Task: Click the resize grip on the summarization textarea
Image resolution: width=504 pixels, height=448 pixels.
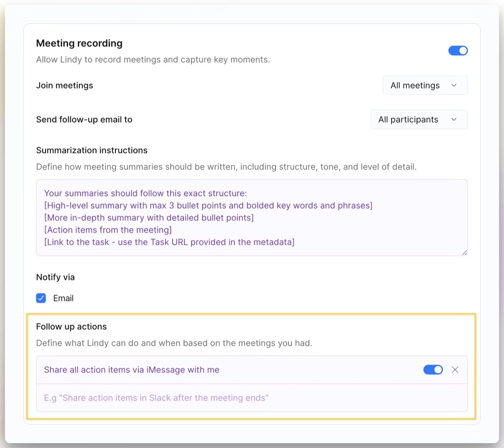Action: pyautogui.click(x=465, y=252)
